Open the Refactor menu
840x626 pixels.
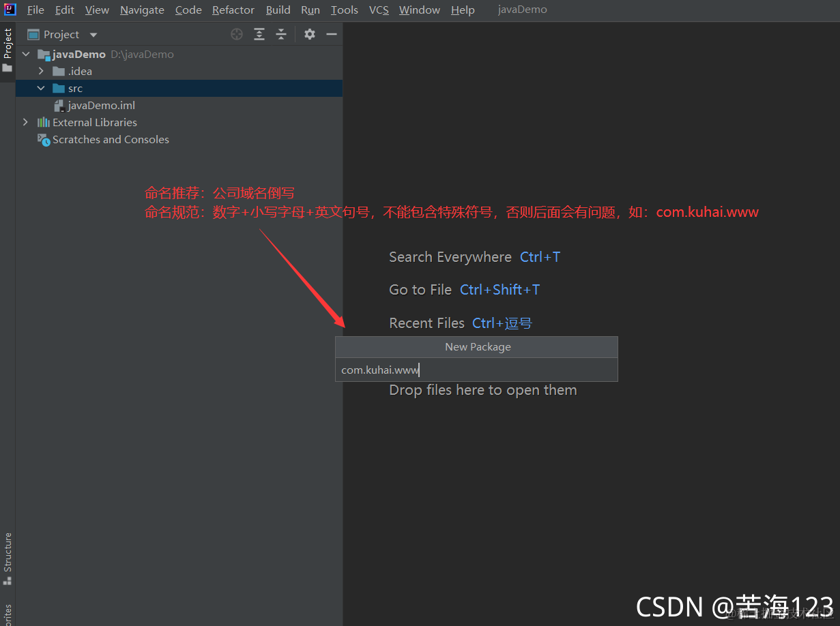pyautogui.click(x=233, y=10)
